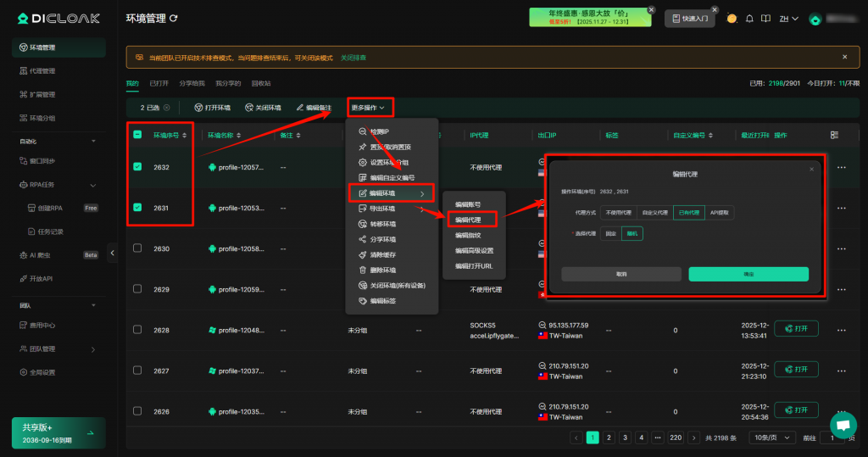This screenshot has height=457, width=868.
Task: Select 编辑代理 from the submenu
Action: [x=469, y=220]
